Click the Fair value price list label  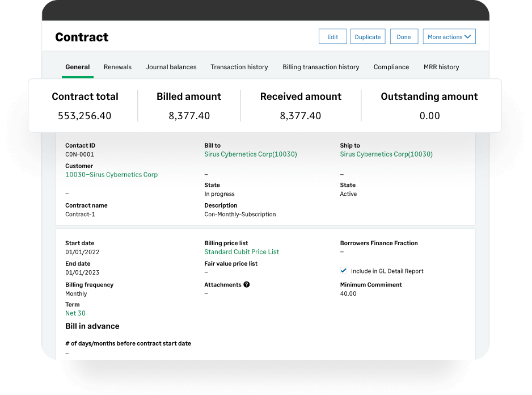click(231, 263)
